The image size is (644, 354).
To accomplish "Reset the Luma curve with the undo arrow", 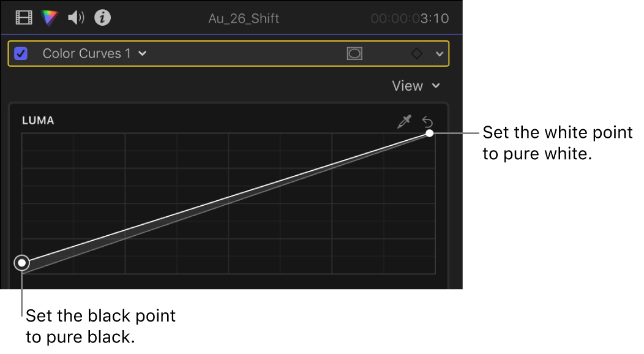I will 429,121.
